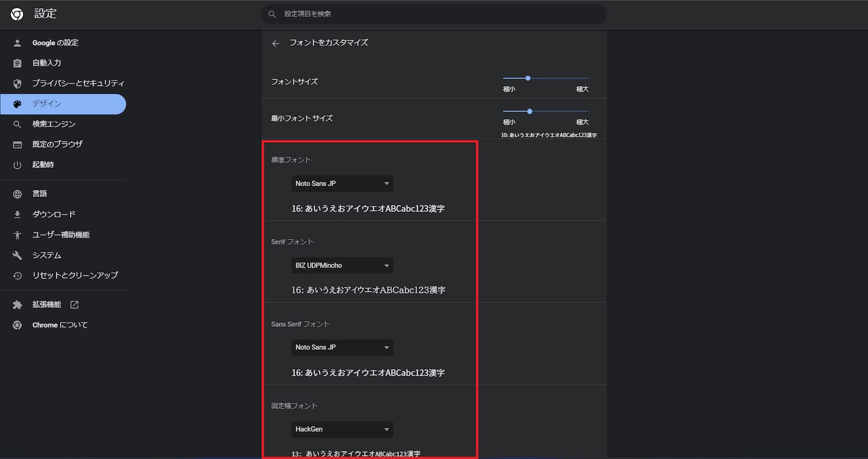Click the paint palette icon for デザイン

[16, 104]
